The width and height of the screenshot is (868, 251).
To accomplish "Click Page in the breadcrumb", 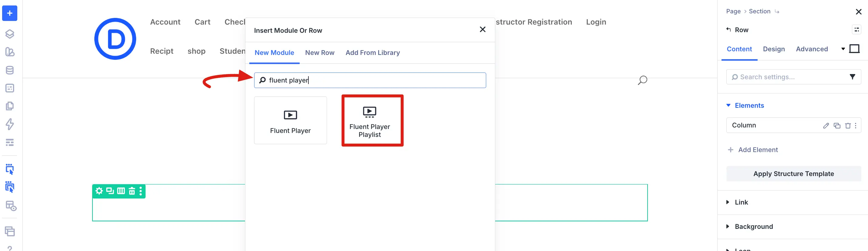I will [733, 12].
